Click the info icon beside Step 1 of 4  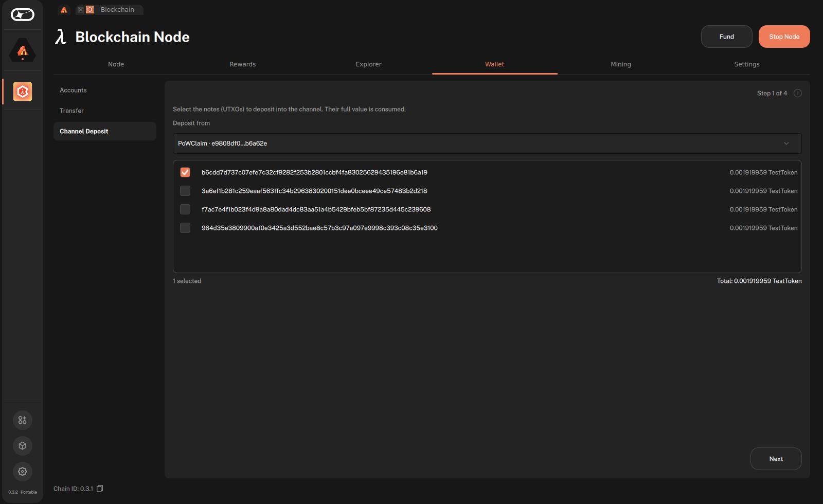798,93
